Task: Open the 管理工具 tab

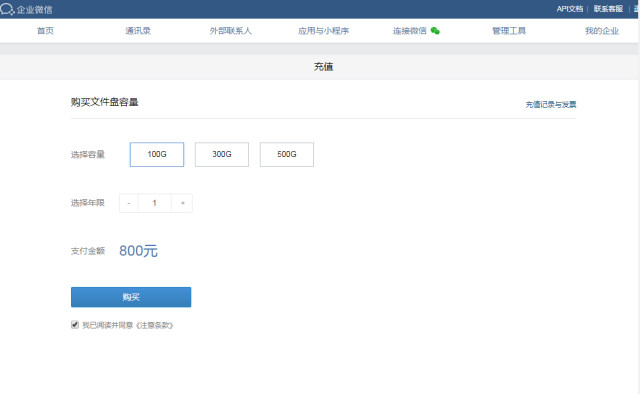Action: click(x=509, y=31)
